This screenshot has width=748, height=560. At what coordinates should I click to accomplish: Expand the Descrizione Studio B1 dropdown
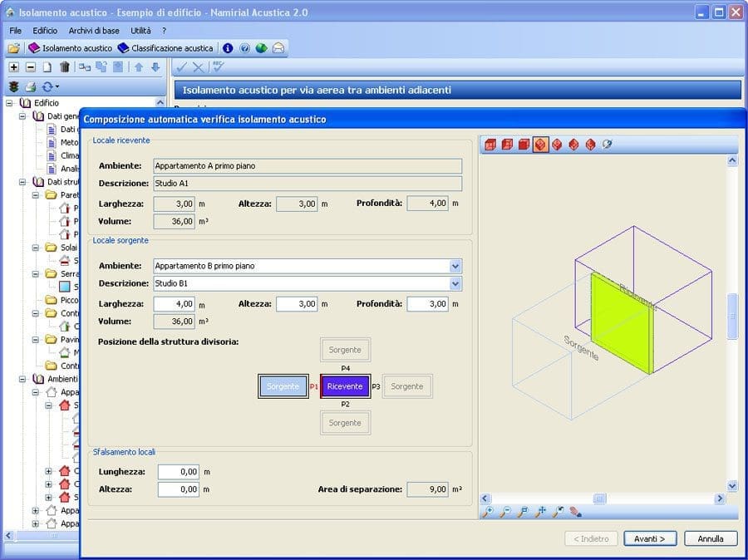(x=454, y=284)
